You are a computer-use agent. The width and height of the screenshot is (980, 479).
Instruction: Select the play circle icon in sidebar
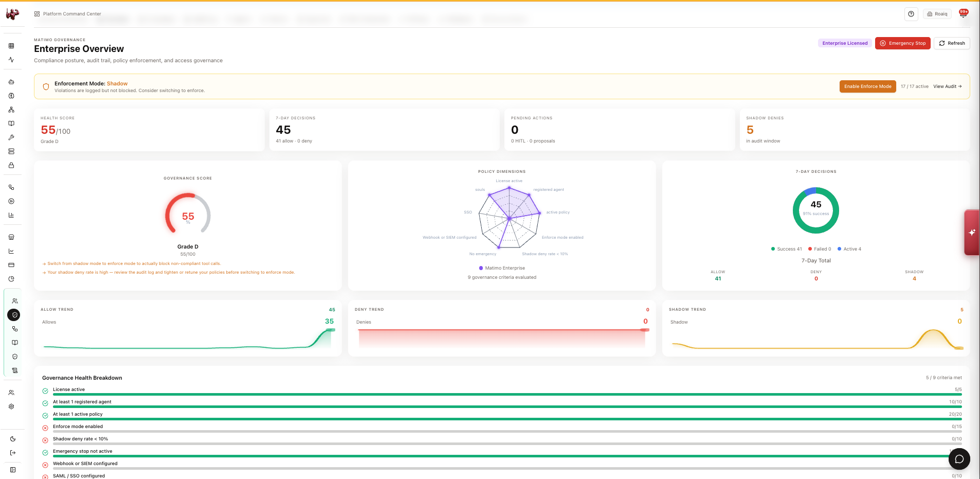coord(11,201)
